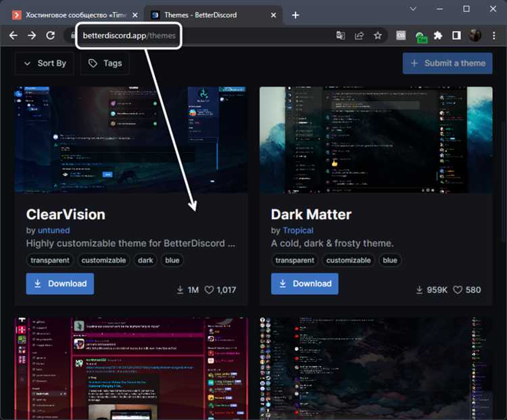Click Submit a theme button
Screen dimensions: 507x420
(x=448, y=63)
